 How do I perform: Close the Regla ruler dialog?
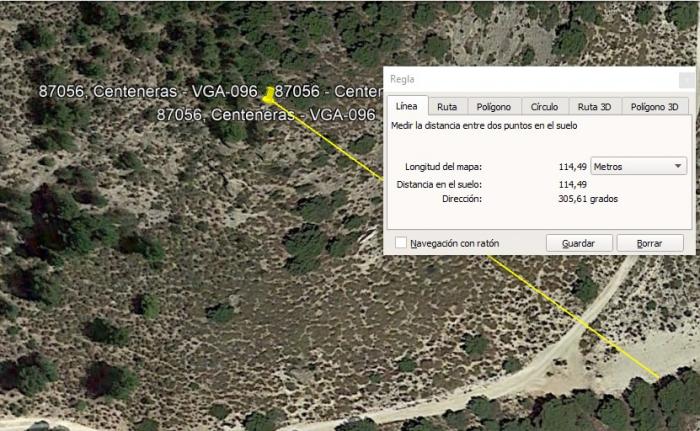(686, 80)
